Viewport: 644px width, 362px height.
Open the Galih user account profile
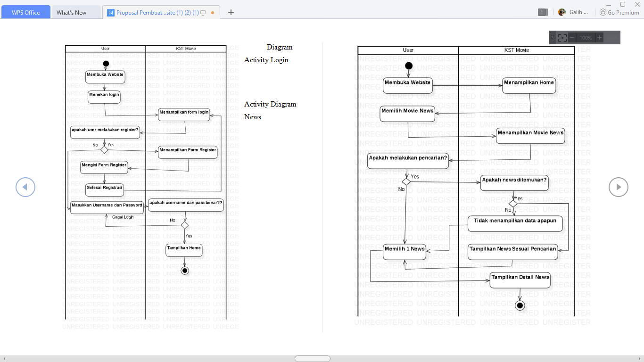click(x=573, y=12)
